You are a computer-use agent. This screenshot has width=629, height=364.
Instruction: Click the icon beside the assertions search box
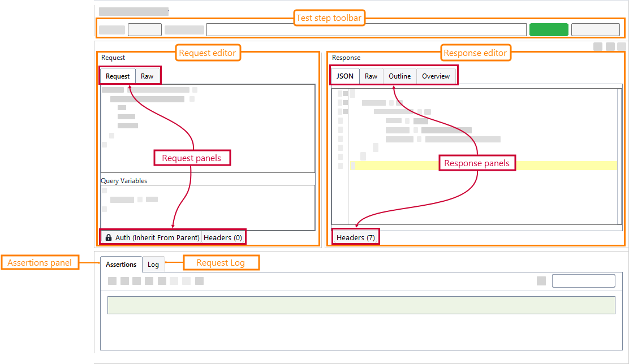coord(541,280)
